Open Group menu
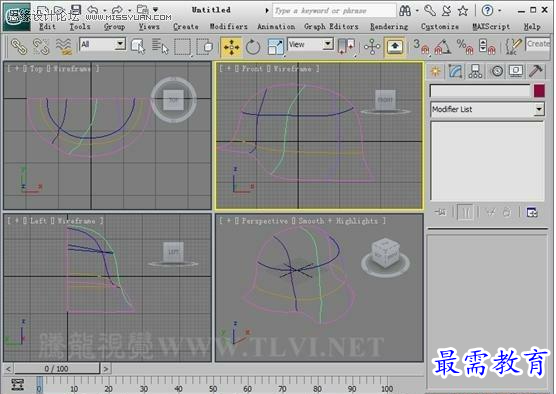The width and height of the screenshot is (556, 394). [114, 27]
